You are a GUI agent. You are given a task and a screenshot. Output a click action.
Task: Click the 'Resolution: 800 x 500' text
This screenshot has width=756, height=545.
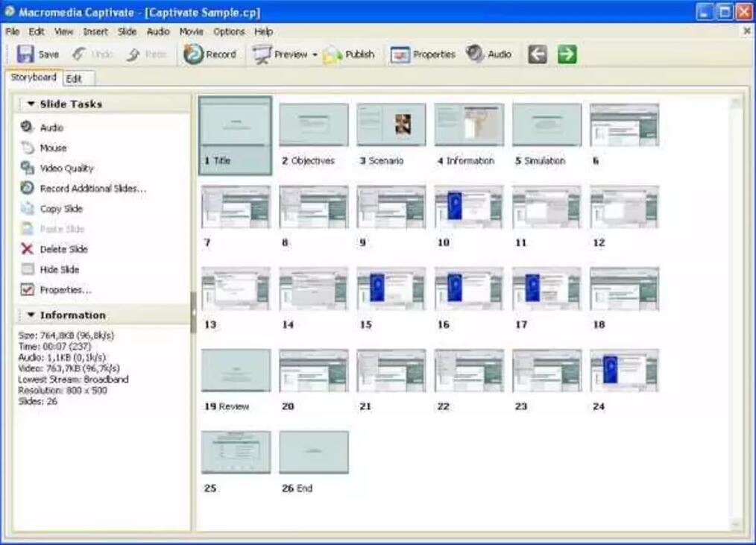(62, 390)
